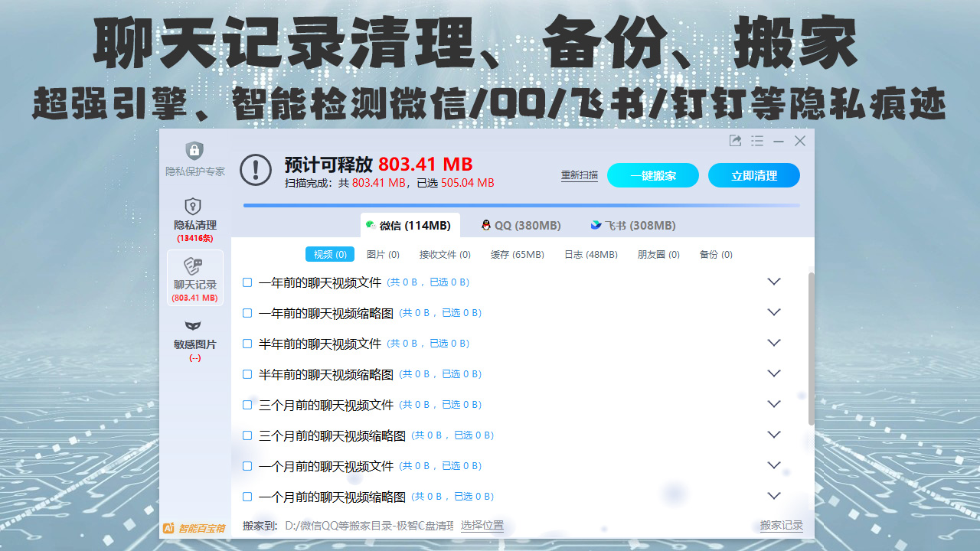Click the 立即清理 button
The height and width of the screenshot is (551, 980).
[x=754, y=175]
